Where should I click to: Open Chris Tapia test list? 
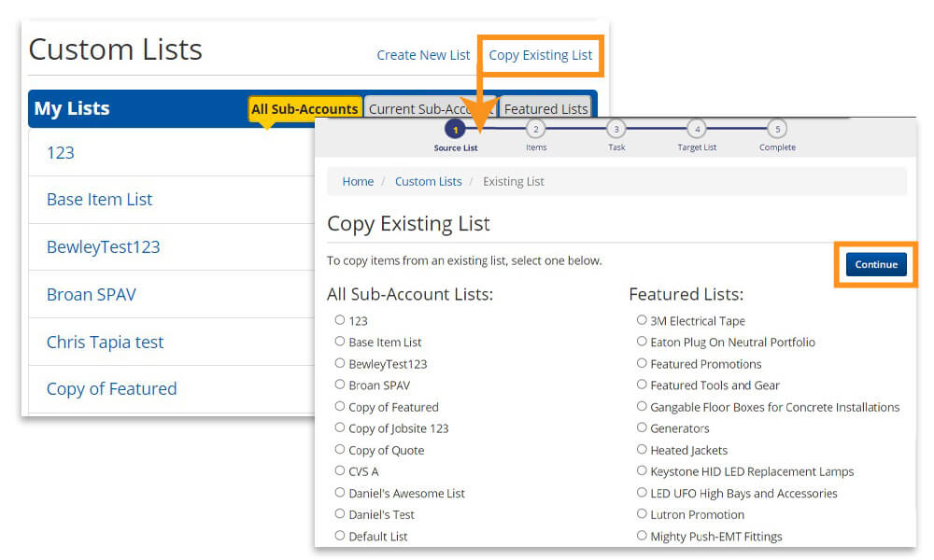click(105, 343)
